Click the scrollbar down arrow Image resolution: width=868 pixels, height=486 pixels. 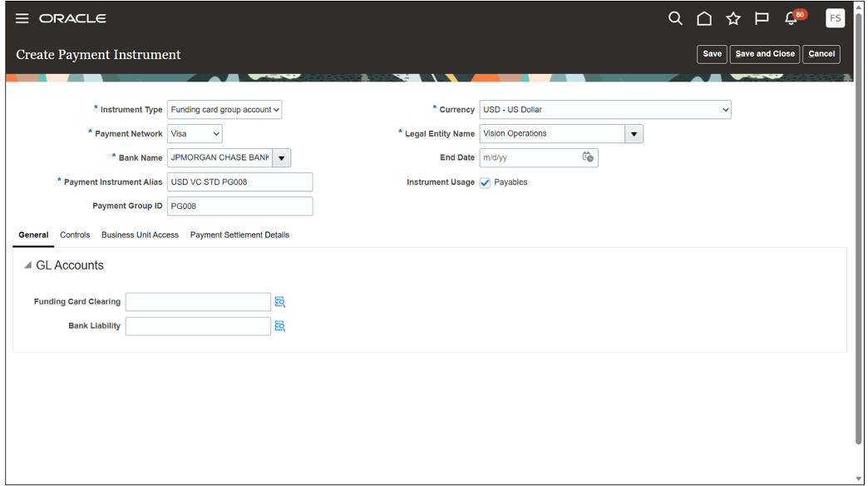click(x=859, y=479)
